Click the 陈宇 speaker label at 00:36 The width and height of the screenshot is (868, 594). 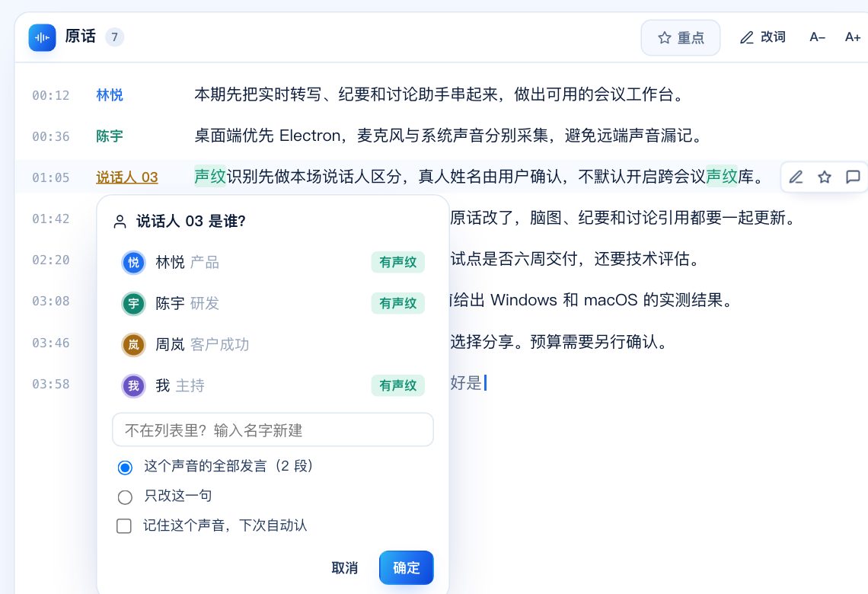pos(110,136)
